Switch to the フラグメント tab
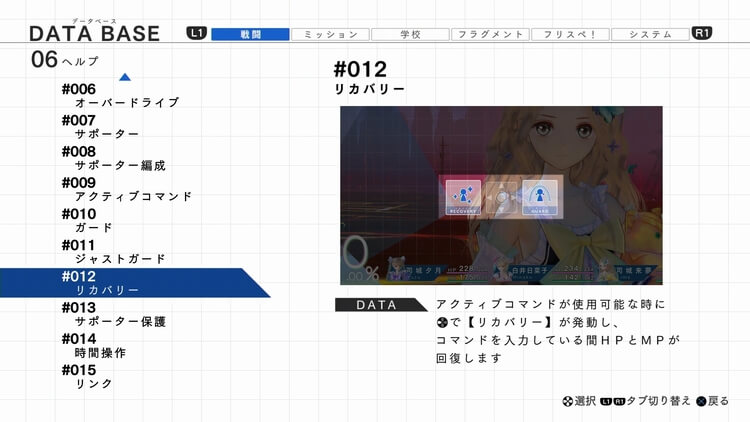This screenshot has height=422, width=750. tap(490, 34)
